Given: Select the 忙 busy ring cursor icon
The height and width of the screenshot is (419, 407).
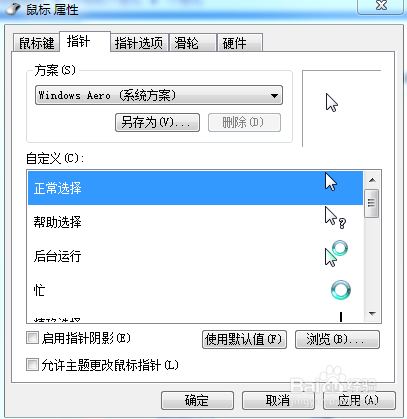Looking at the screenshot, I should pyautogui.click(x=341, y=290).
